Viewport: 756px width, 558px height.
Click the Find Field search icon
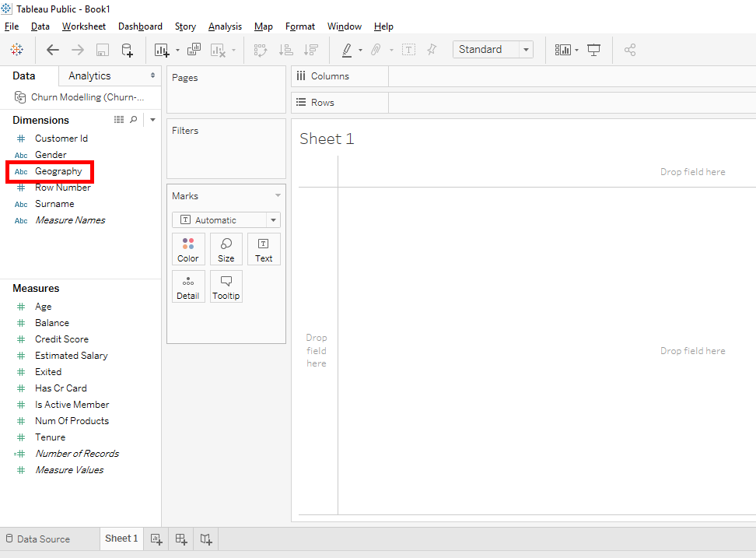click(x=134, y=120)
